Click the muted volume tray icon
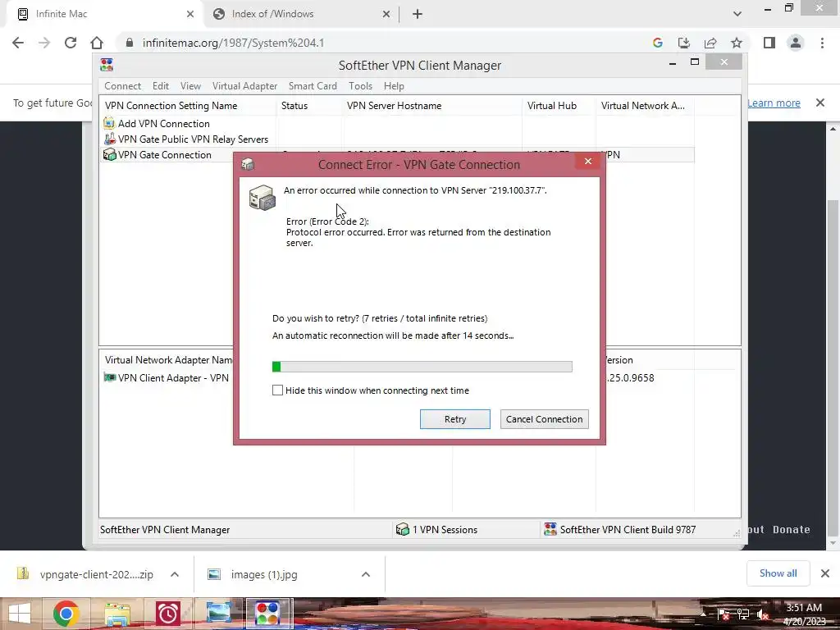Screen dimensions: 840x630 tap(762, 614)
